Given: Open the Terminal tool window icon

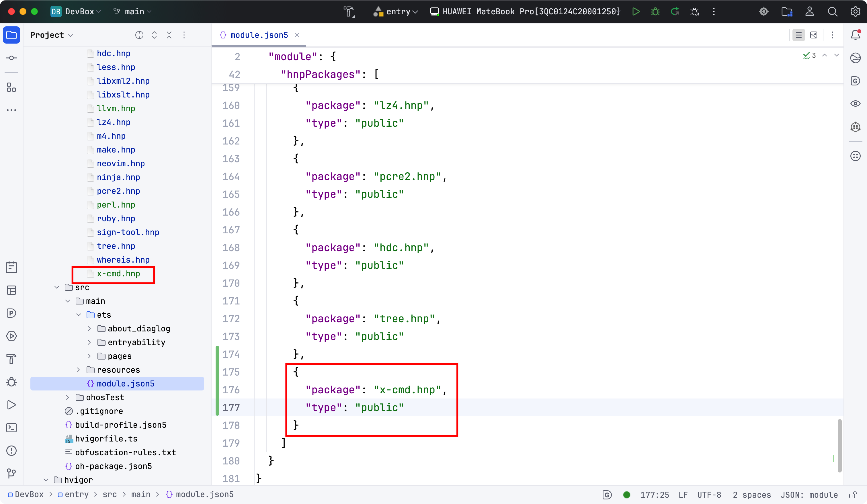Looking at the screenshot, I should click(x=11, y=428).
